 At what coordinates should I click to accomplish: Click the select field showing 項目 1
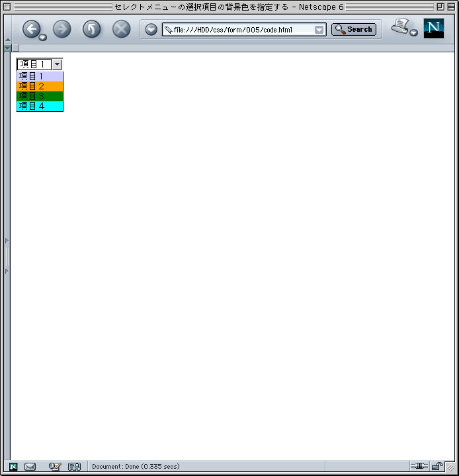[x=34, y=64]
